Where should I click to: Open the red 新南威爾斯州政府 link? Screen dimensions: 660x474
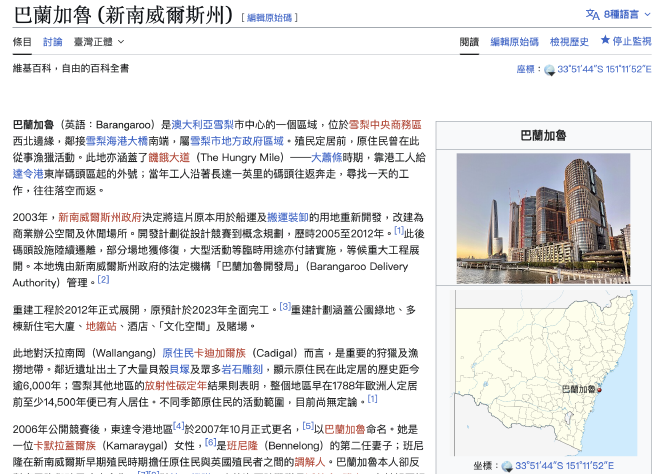tap(100, 217)
